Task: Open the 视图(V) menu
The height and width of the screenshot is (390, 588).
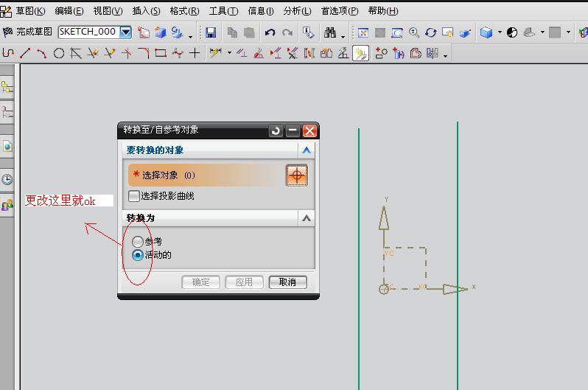Action: click(108, 11)
